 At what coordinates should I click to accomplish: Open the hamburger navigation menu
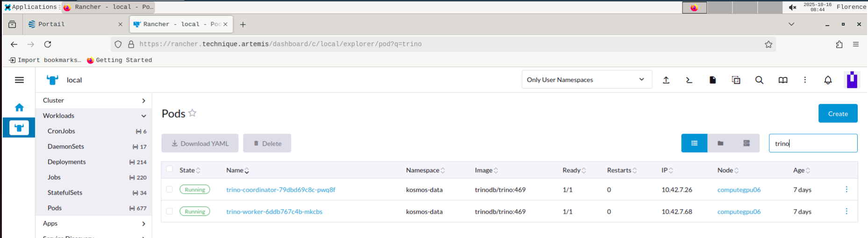pos(19,80)
